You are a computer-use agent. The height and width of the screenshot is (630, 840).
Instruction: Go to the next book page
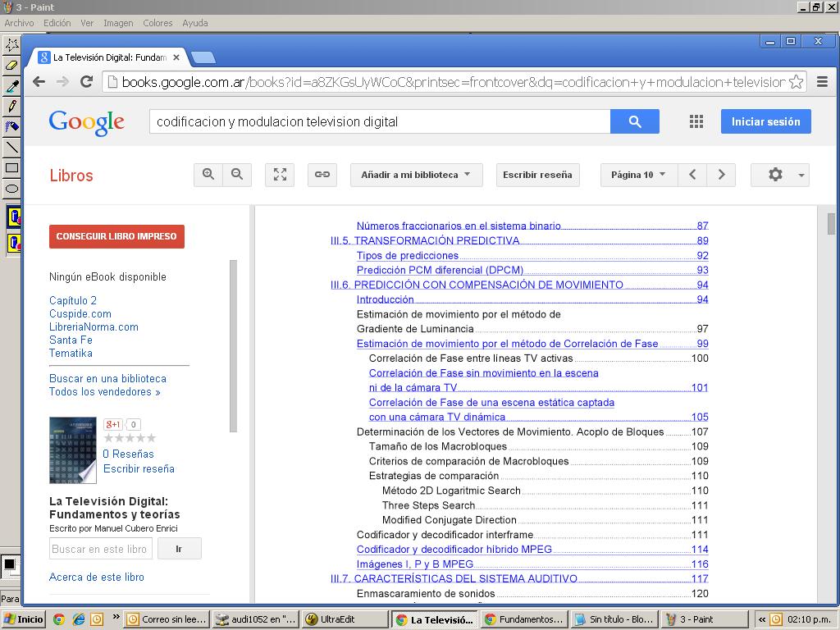pos(721,175)
